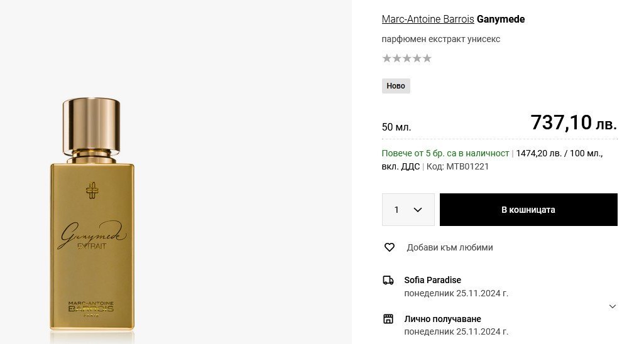
Task: Click Sofia Paradise date 'понеделник 25.11.2024 г.'
Action: [x=456, y=293]
